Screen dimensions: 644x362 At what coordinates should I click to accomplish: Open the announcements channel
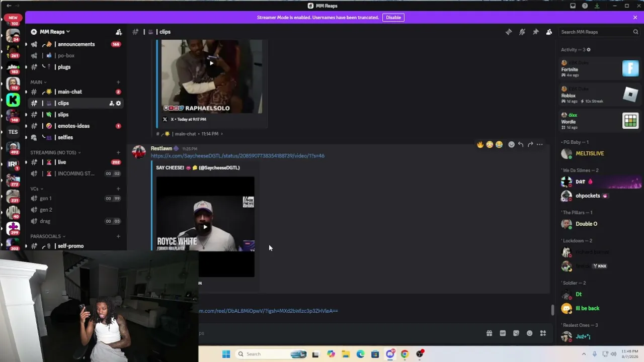point(75,44)
